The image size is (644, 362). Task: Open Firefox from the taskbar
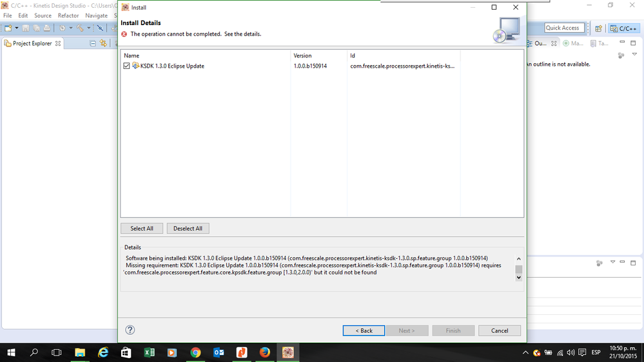coord(265,352)
